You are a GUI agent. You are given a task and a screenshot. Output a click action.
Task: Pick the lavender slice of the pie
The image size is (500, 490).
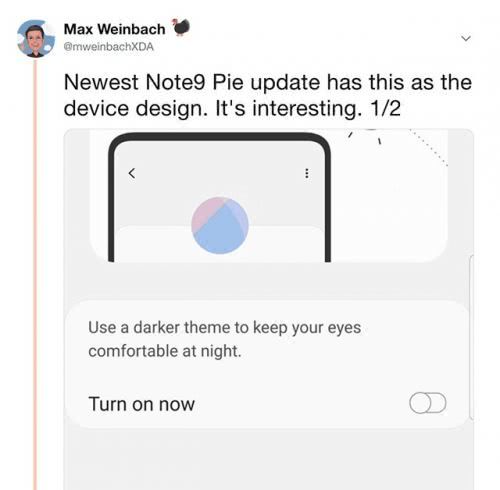[x=238, y=213]
